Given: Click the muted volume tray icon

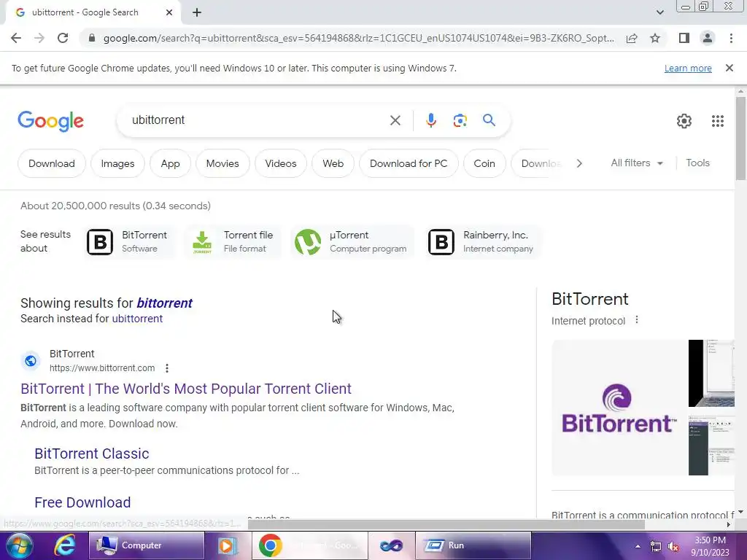Looking at the screenshot, I should coord(673,547).
